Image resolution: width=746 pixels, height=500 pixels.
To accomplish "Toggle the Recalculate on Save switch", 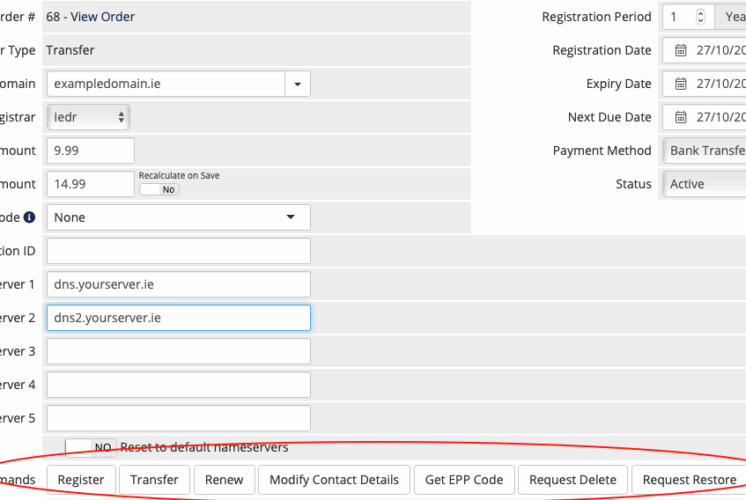I will pos(159,189).
